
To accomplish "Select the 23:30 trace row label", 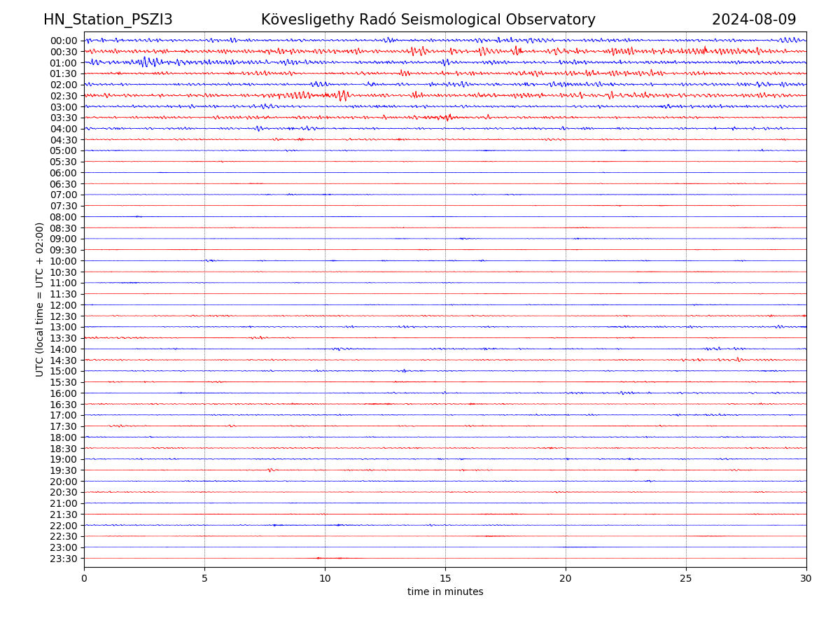I will coord(64,559).
